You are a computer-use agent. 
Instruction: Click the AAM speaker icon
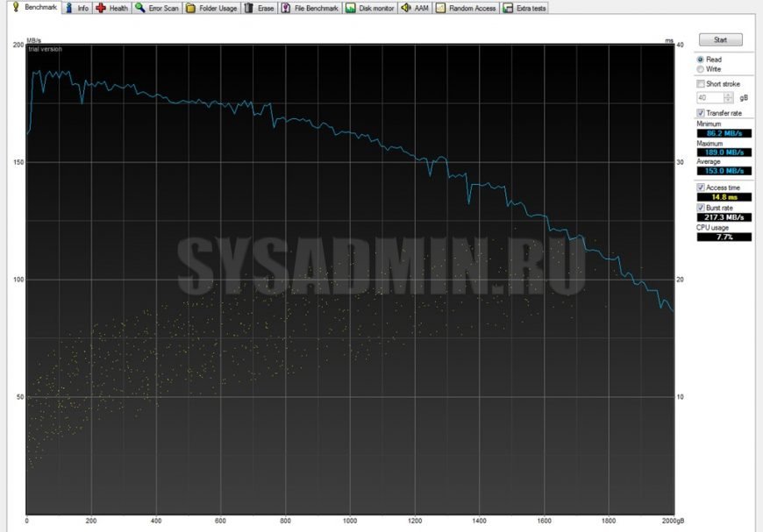tap(406, 8)
